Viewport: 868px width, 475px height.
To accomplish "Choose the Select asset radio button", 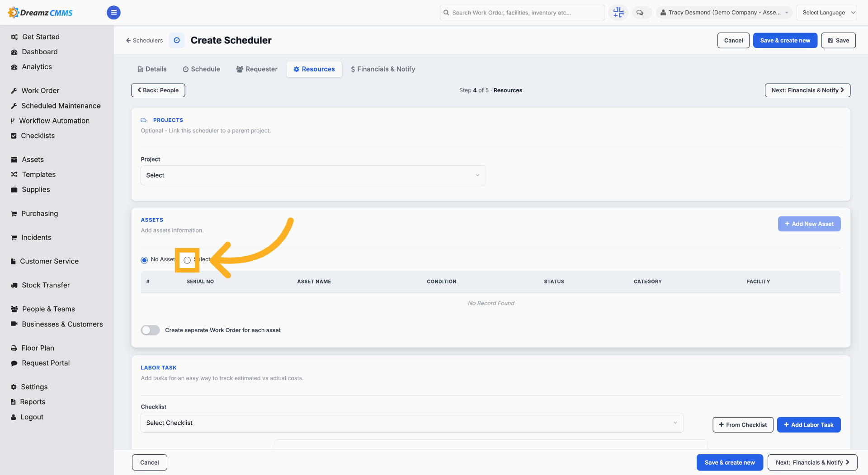I will 187,260.
